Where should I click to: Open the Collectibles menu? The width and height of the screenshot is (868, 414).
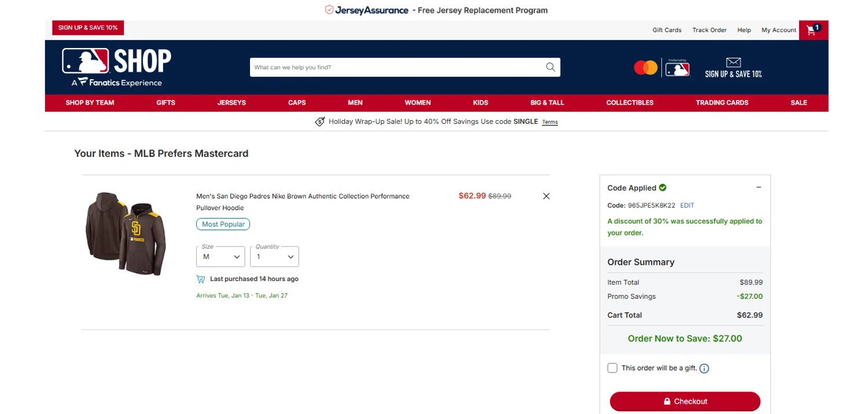(630, 103)
